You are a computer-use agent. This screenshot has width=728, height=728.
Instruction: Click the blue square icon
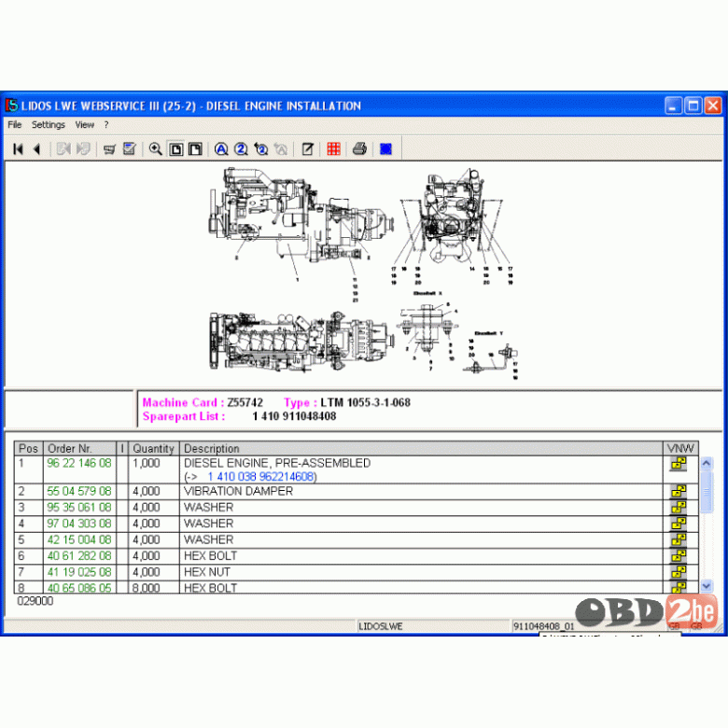coord(385,149)
